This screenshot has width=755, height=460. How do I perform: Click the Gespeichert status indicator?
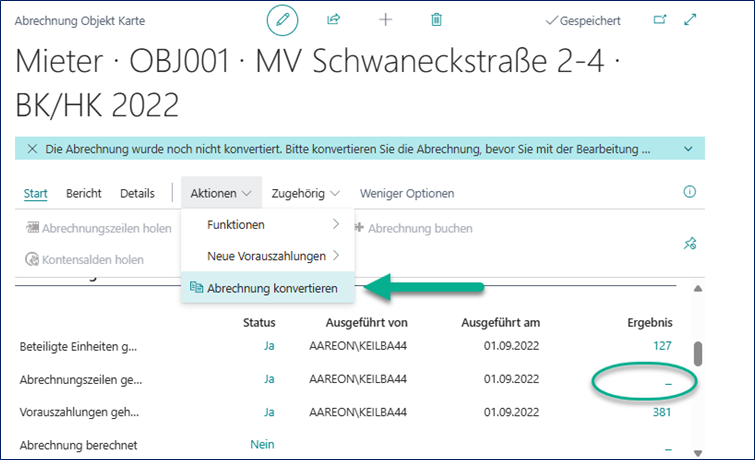point(583,21)
